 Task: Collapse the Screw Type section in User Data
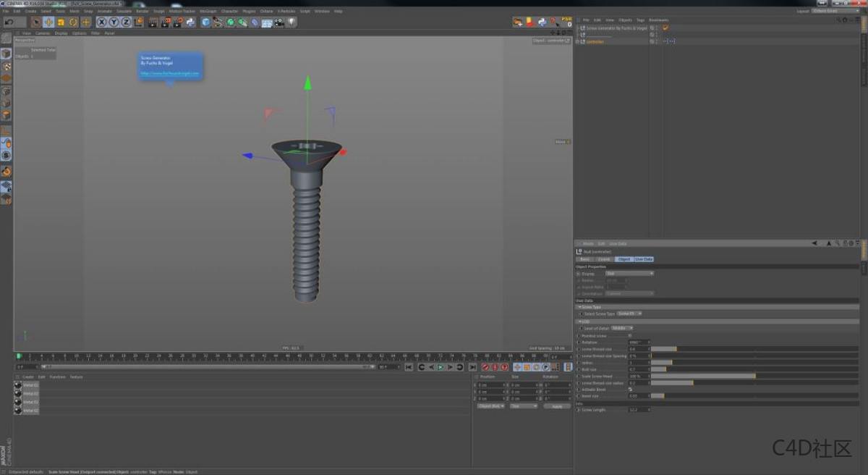tap(580, 306)
